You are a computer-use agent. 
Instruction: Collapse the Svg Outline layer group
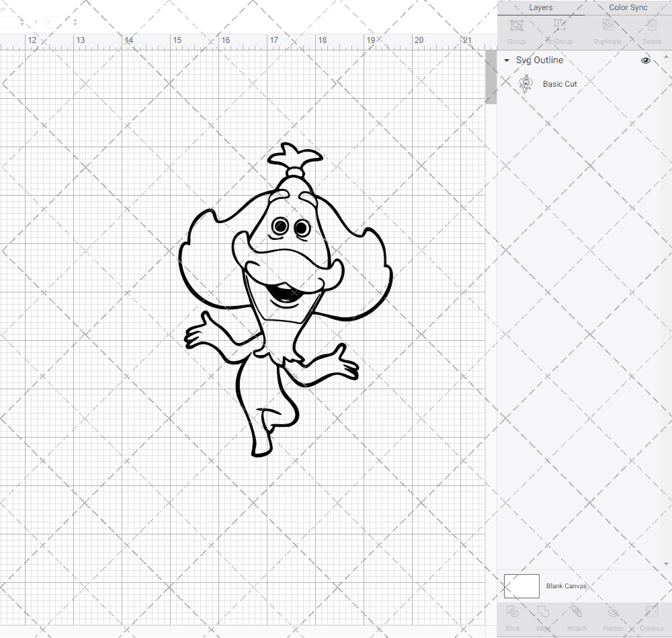coord(506,60)
